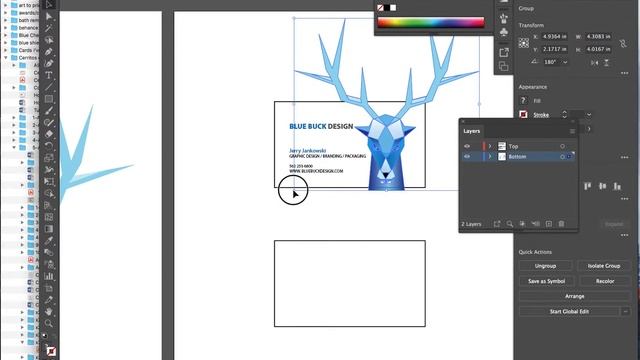The image size is (640, 360).
Task: Click the reference point locator grid
Action: click(524, 43)
